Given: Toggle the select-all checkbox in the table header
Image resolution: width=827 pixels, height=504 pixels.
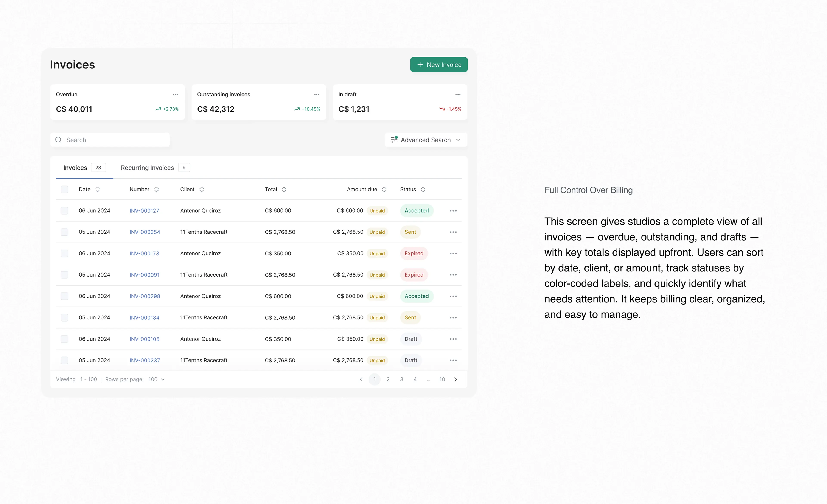Looking at the screenshot, I should click(64, 189).
